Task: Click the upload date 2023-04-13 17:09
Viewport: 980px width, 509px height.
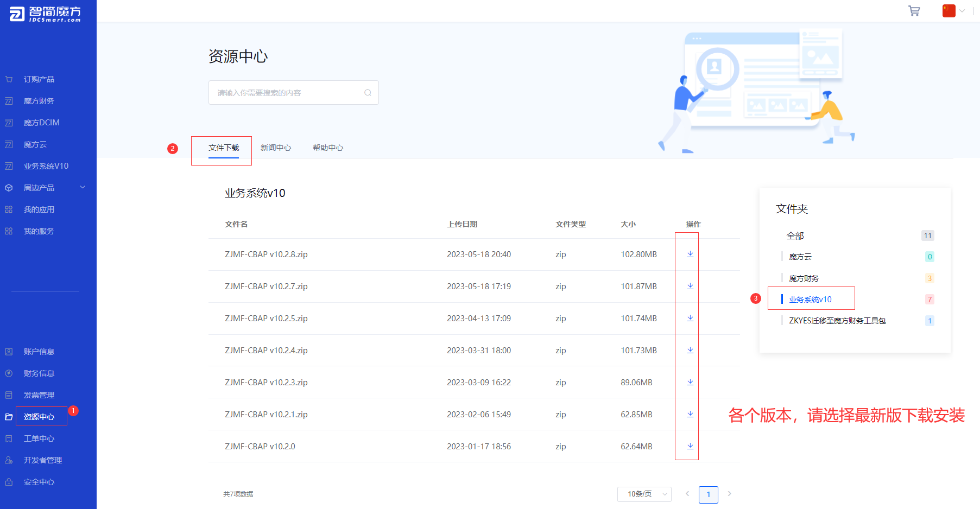Action: pos(479,319)
